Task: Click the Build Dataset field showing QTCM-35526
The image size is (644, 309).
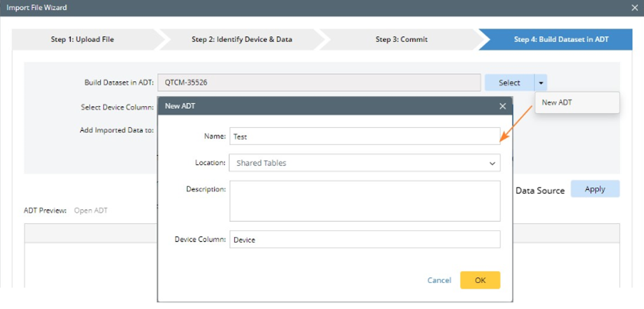Action: coord(319,83)
